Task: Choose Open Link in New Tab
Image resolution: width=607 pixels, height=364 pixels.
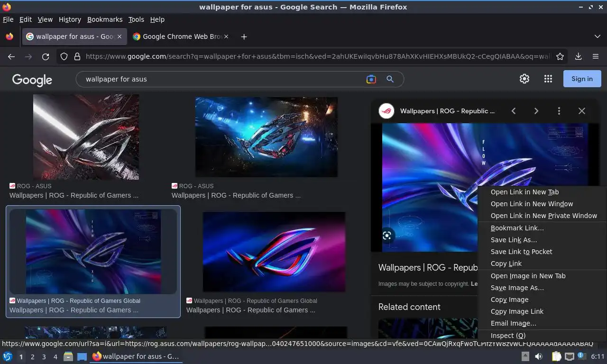Action: coord(542,192)
